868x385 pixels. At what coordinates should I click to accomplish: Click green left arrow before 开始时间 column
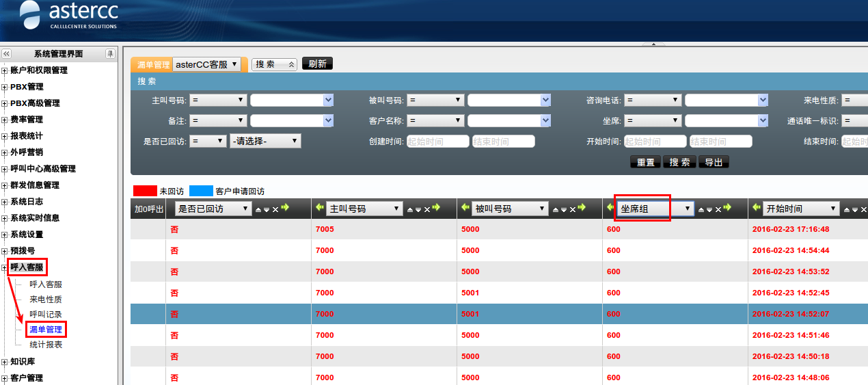pyautogui.click(x=757, y=208)
